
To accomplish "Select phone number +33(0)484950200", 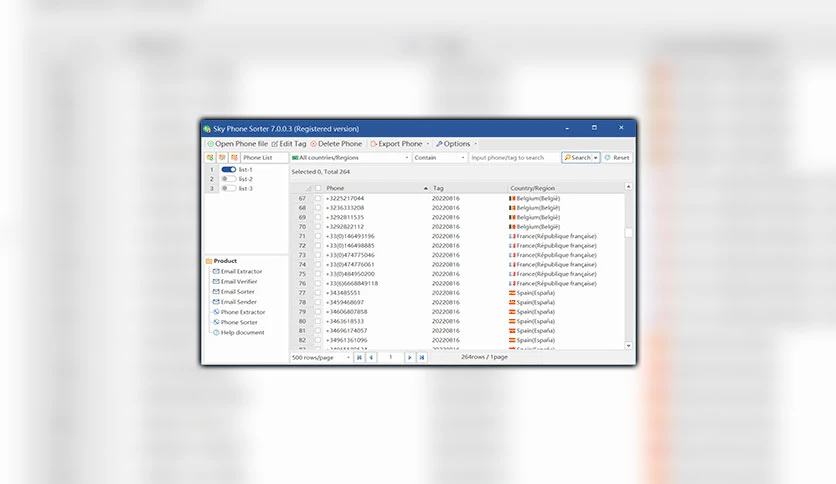I will point(350,274).
